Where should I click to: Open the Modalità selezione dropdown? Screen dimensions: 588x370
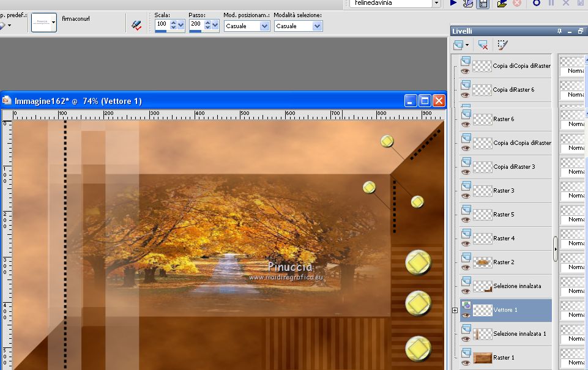(317, 26)
